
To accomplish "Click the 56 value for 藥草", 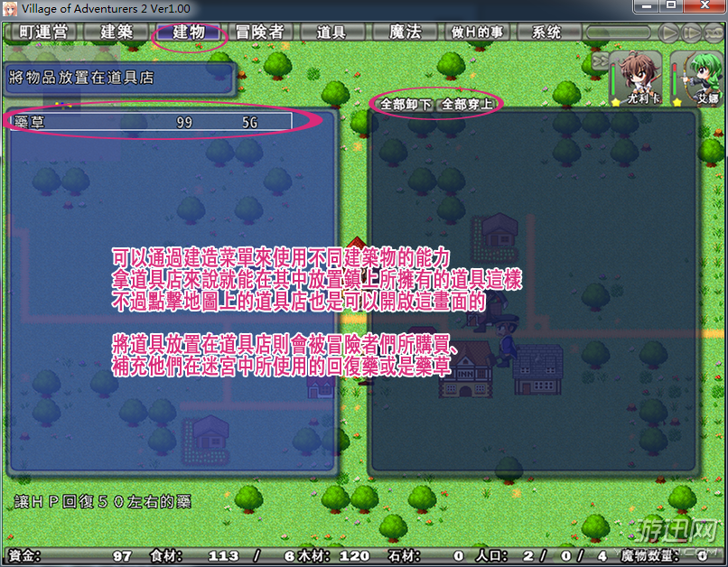I will pos(249,123).
